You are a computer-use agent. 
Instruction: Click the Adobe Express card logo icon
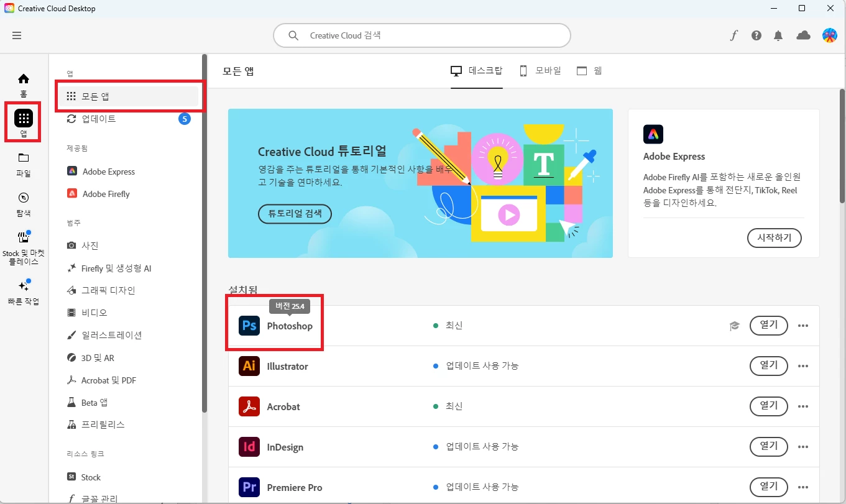(x=653, y=134)
